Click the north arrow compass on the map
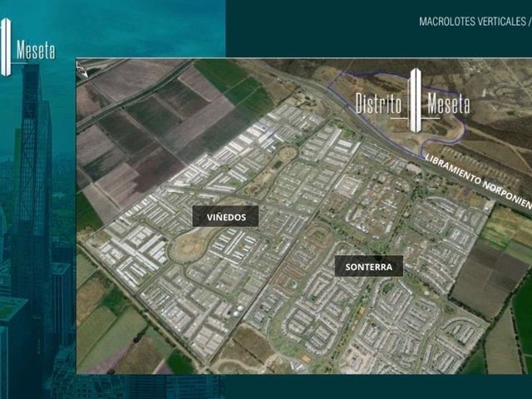This screenshot has width=532, height=399. pos(81,70)
